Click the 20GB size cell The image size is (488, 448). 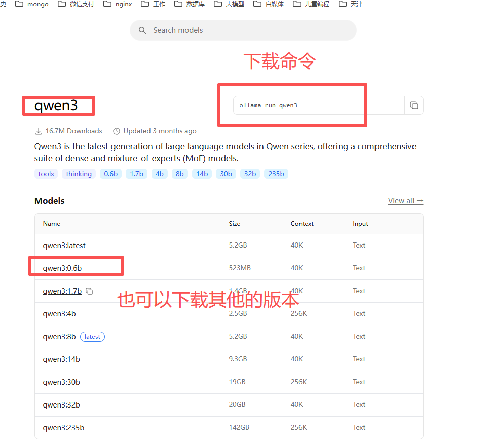pyautogui.click(x=237, y=405)
